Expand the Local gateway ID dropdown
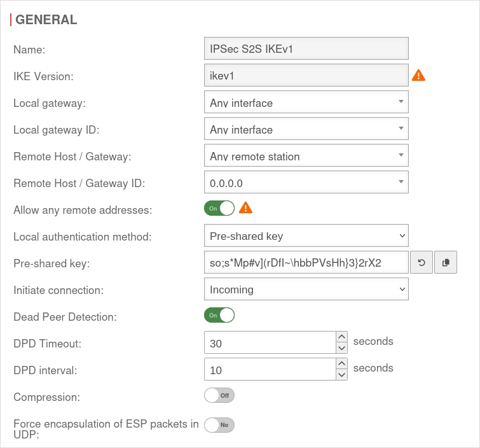 306,129
